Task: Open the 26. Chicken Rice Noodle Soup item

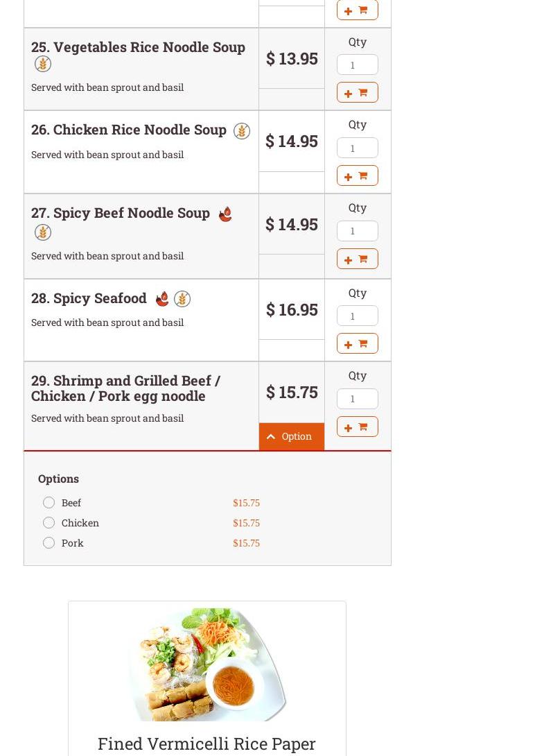Action: [129, 130]
